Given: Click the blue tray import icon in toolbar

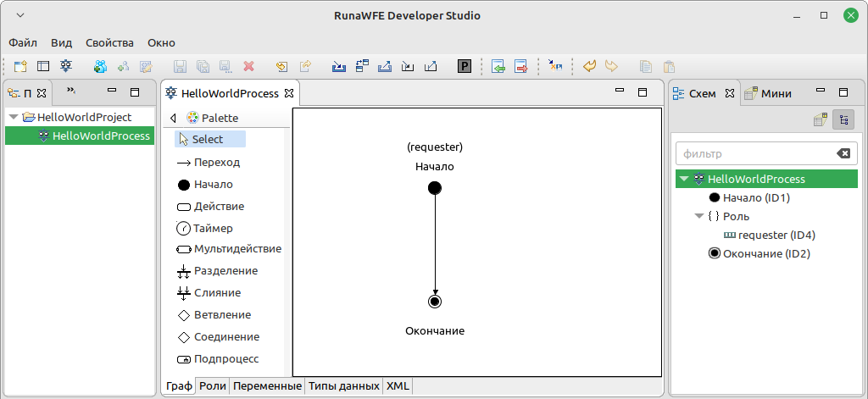Looking at the screenshot, I should tap(339, 66).
